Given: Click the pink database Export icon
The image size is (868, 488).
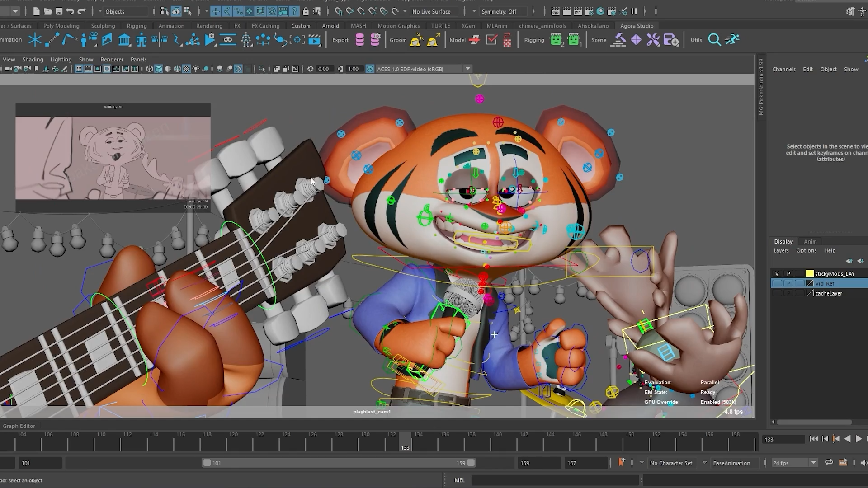Looking at the screenshot, I should coord(360,40).
